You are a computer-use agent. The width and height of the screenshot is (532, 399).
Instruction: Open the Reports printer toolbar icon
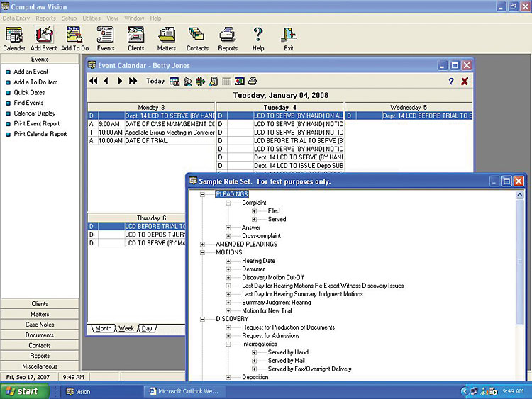click(x=228, y=39)
